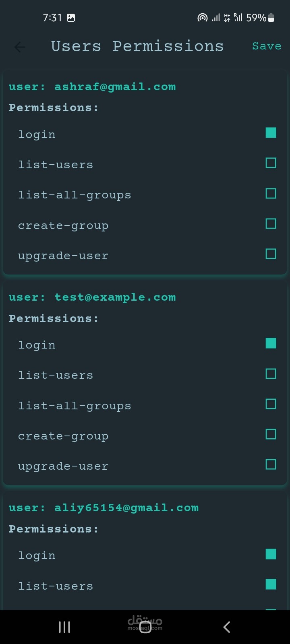Viewport: 290px width, 644px height.
Task: Check create-group for ashraf@gmail.com
Action: click(x=271, y=224)
